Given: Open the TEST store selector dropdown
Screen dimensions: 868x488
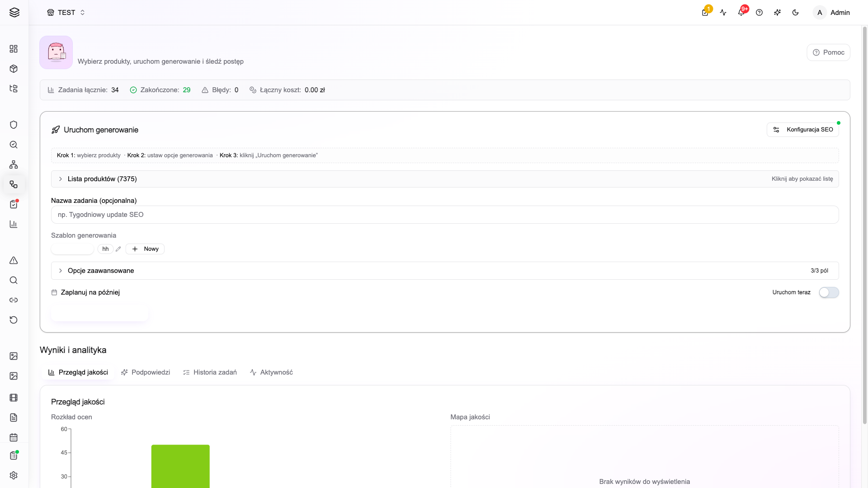Looking at the screenshot, I should tap(66, 13).
